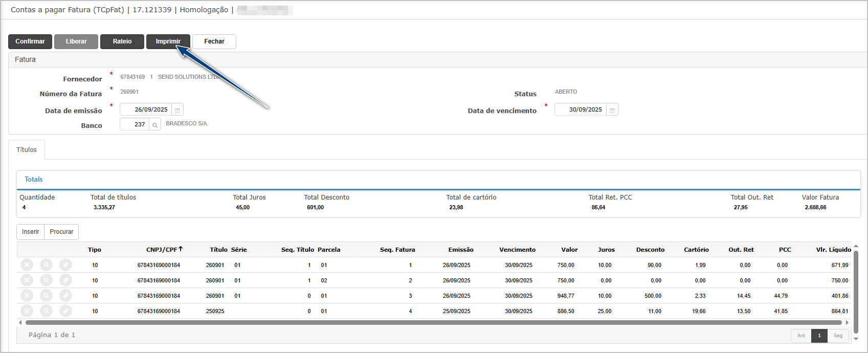
Task: Sort the table by Valor column header
Action: pos(569,250)
